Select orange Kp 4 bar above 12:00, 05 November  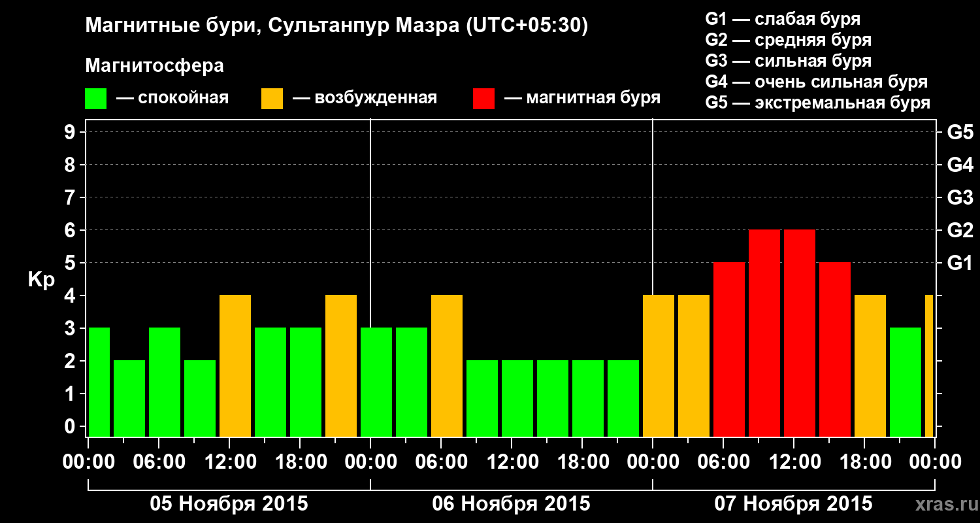(x=235, y=366)
